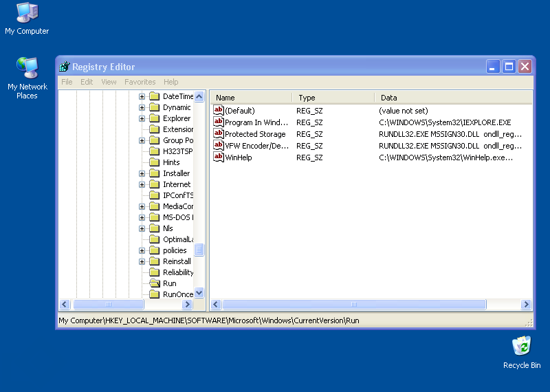The height and width of the screenshot is (392, 550).
Task: Click the DateTime folder icon
Action: click(x=154, y=96)
